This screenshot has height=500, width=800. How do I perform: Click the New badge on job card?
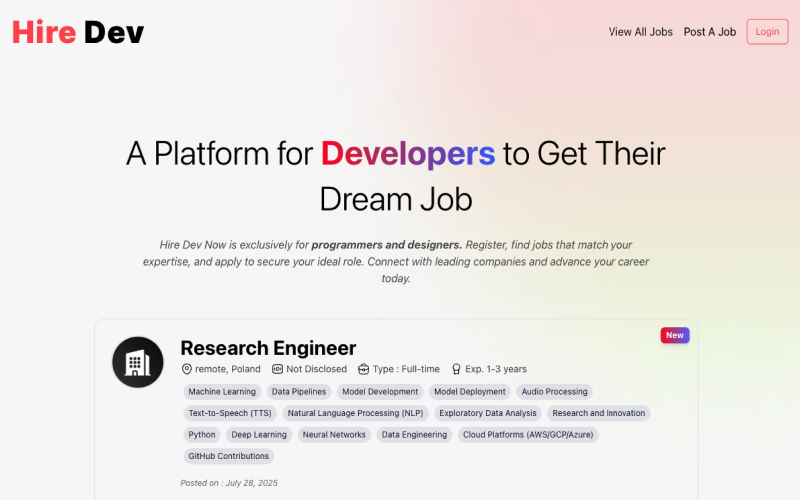(x=675, y=335)
